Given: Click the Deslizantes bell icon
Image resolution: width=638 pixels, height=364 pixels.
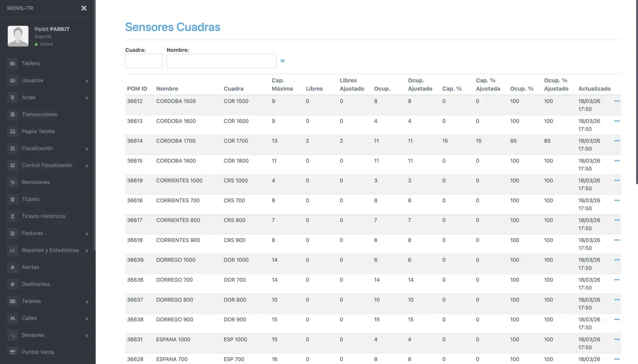Looking at the screenshot, I should (x=12, y=284).
